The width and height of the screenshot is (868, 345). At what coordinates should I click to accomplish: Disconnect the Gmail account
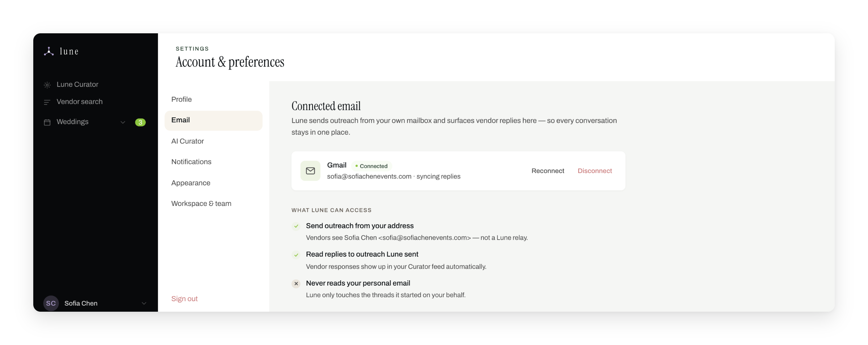(x=595, y=171)
